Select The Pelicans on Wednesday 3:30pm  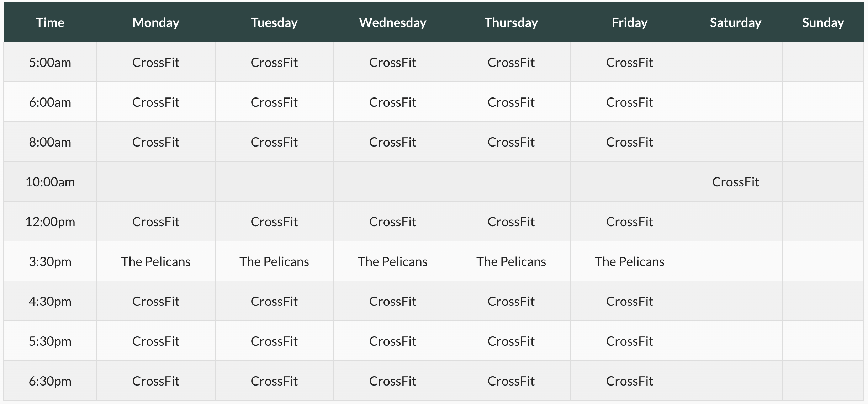(x=393, y=262)
